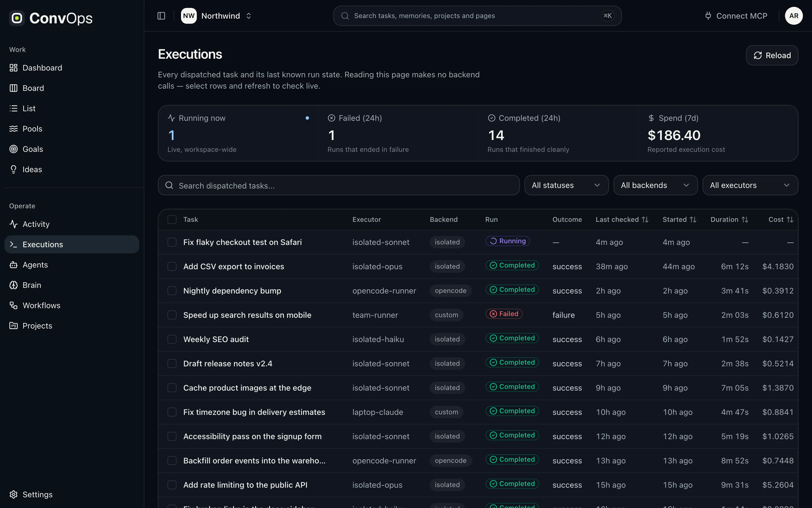Viewport: 812px width, 508px height.
Task: Check the Add CSV export row
Action: pyautogui.click(x=172, y=266)
